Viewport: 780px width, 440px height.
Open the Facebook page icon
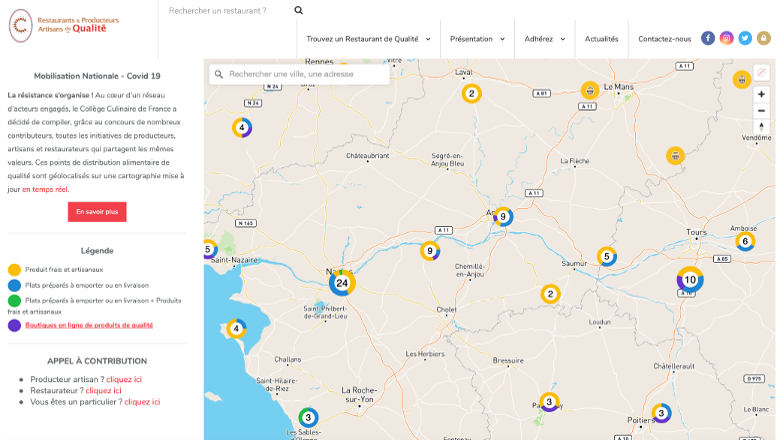[x=708, y=38]
